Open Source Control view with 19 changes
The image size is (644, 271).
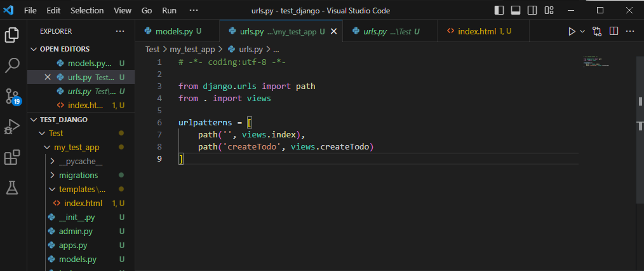(12, 96)
